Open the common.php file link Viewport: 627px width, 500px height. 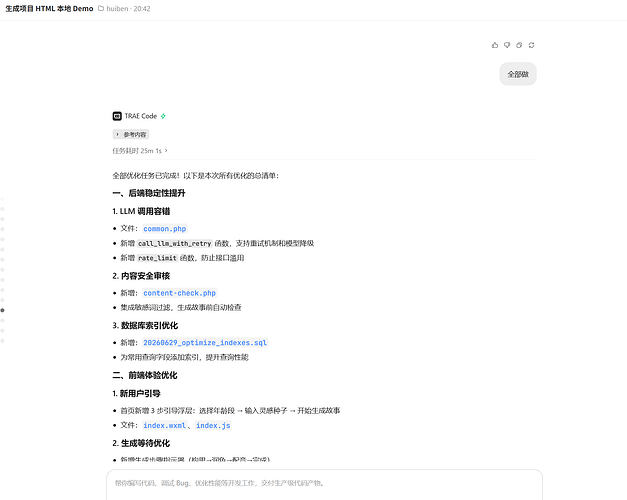click(x=165, y=229)
